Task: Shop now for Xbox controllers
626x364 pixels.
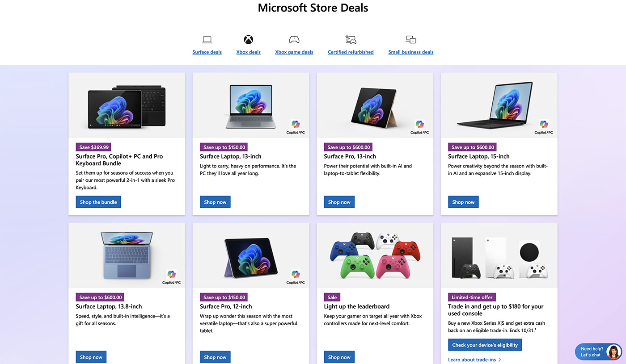Action: [x=339, y=357]
